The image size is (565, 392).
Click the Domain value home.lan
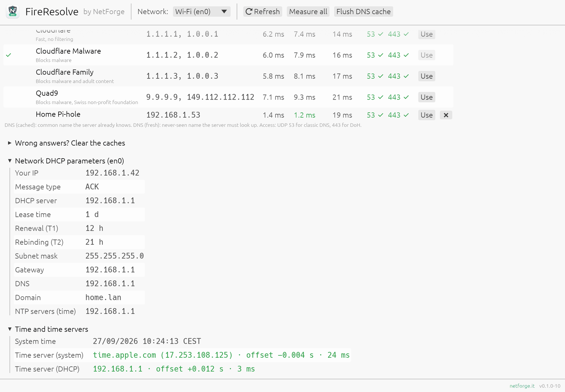[103, 298]
